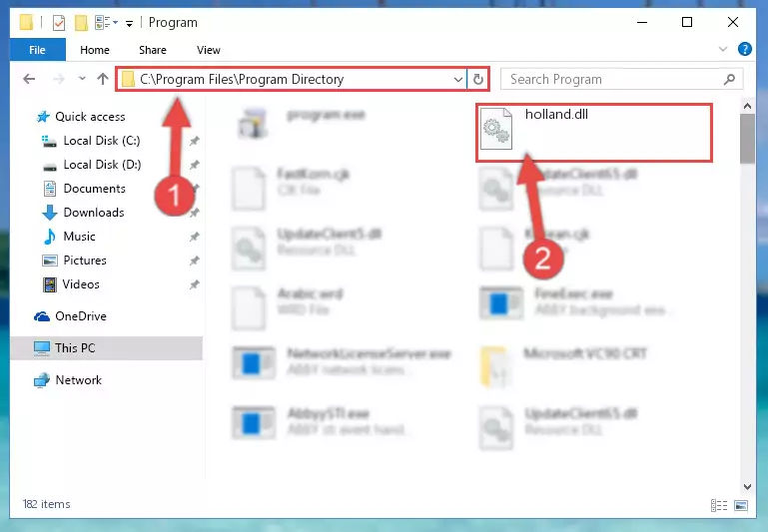Select This PC in navigation pane
Image resolution: width=768 pixels, height=532 pixels.
106,348
